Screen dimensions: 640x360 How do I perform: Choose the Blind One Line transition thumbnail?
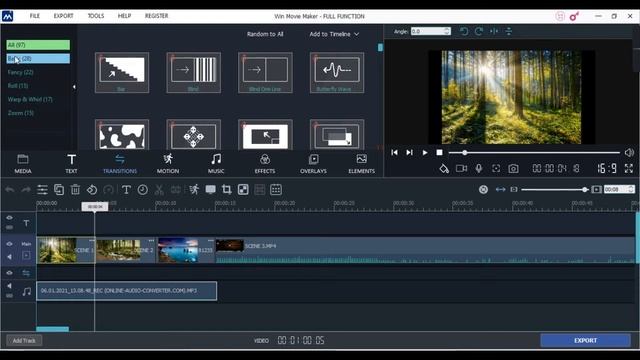pos(265,72)
